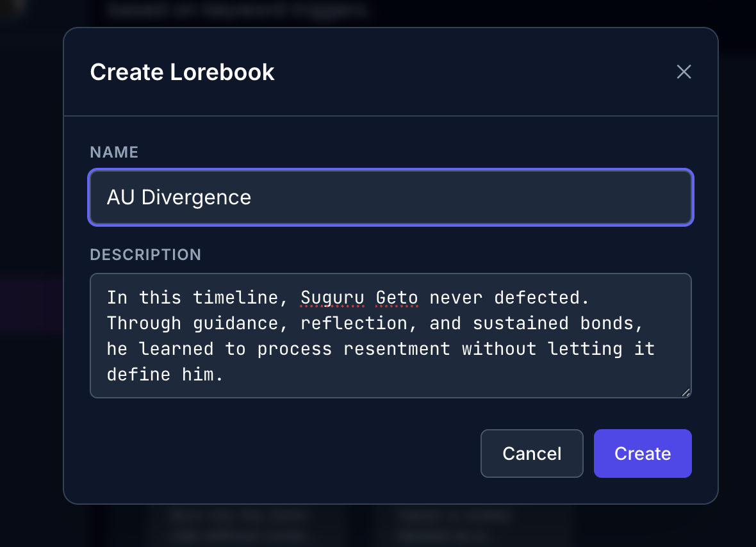This screenshot has width=756, height=547.
Task: Click the NAME field label
Action: (x=114, y=152)
